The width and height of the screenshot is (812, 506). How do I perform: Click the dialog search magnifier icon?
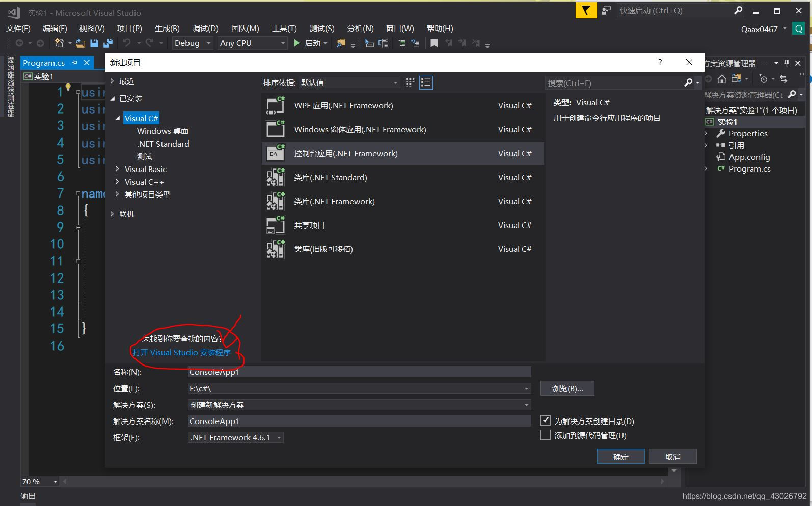pos(688,82)
